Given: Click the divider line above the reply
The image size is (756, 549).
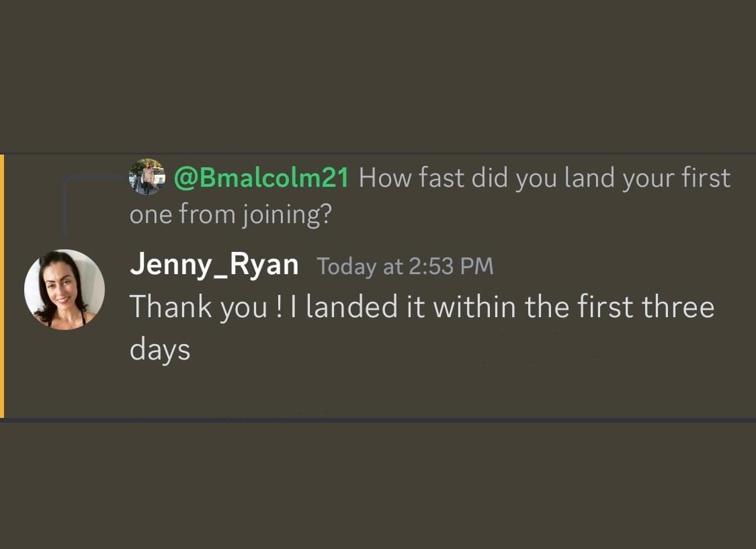Looking at the screenshot, I should click(378, 154).
